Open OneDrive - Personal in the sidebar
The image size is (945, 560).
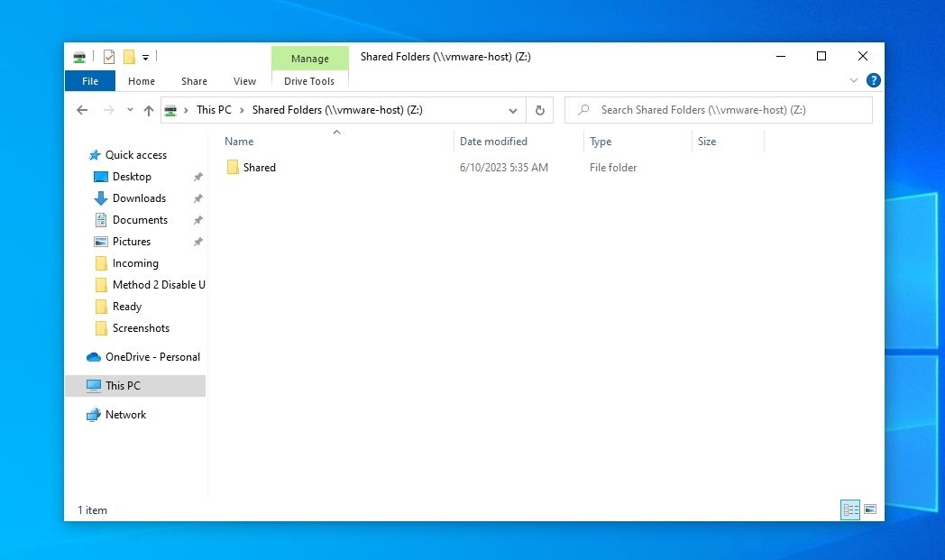(151, 357)
